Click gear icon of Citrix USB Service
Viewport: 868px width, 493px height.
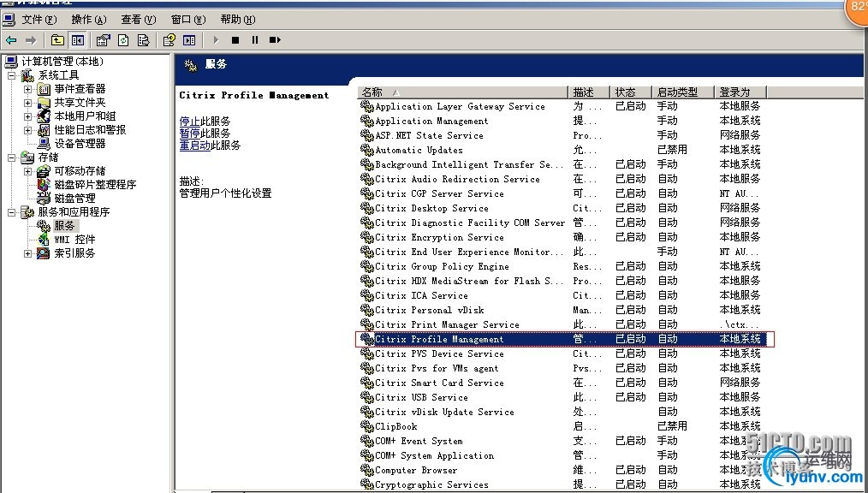pyautogui.click(x=367, y=397)
